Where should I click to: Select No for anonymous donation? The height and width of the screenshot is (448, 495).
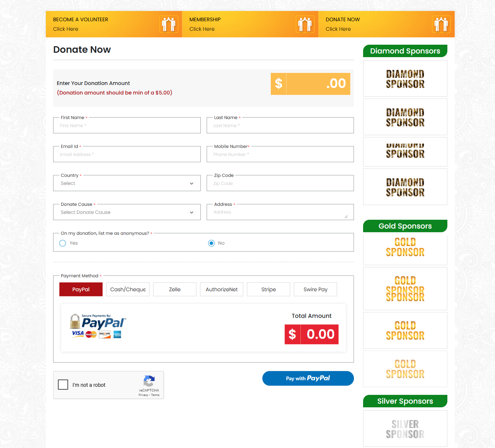[211, 243]
